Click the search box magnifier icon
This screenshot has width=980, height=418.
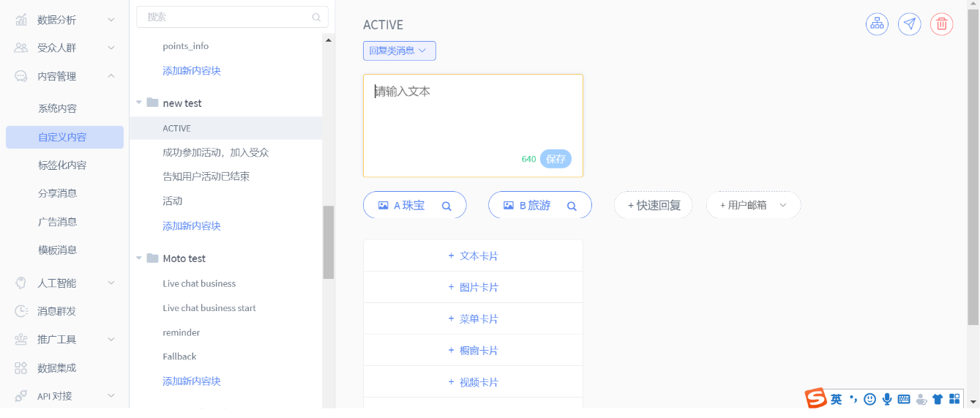click(316, 17)
